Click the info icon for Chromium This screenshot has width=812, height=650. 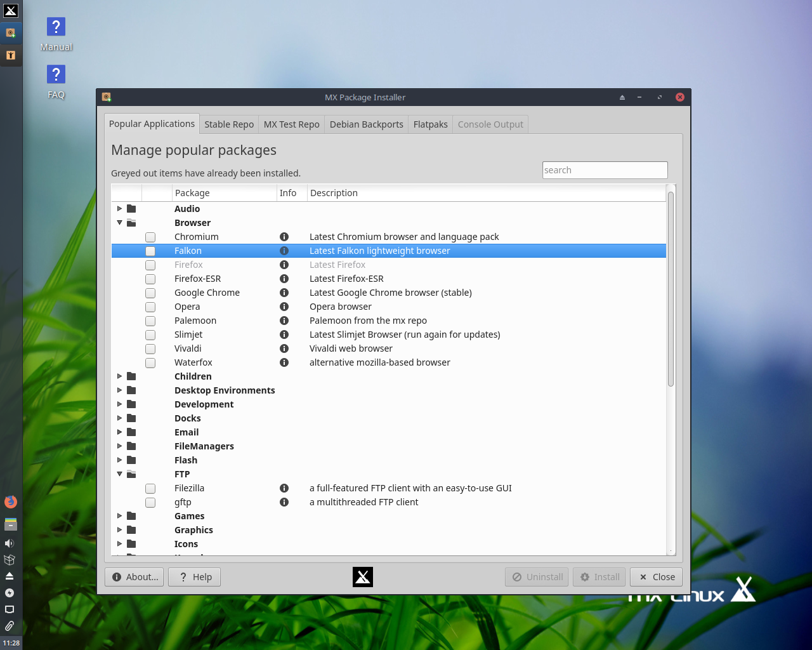(284, 237)
